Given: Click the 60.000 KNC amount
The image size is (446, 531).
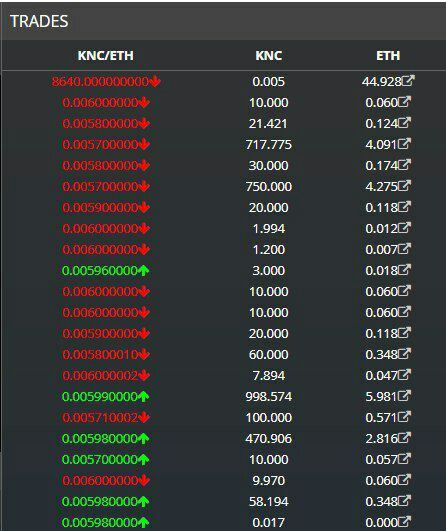Looking at the screenshot, I should click(269, 355).
